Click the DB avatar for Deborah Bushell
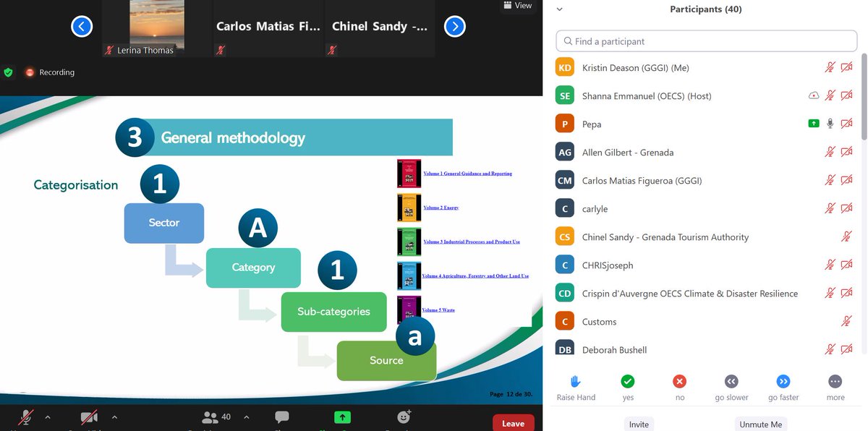868x431 pixels. (x=565, y=349)
